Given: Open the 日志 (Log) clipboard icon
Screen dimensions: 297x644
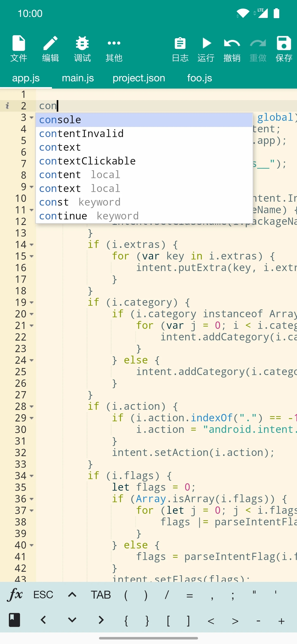Looking at the screenshot, I should [x=180, y=49].
